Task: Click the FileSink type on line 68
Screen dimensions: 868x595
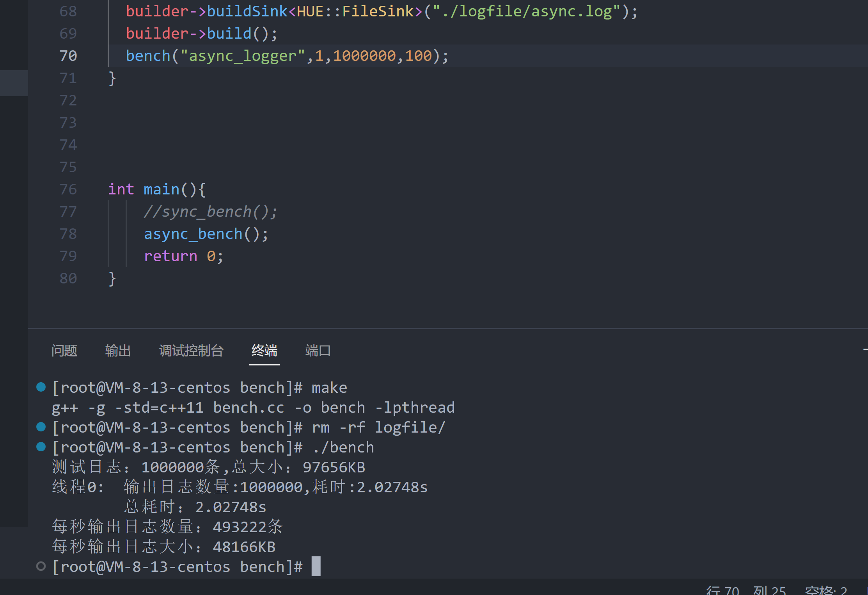Action: click(x=378, y=11)
